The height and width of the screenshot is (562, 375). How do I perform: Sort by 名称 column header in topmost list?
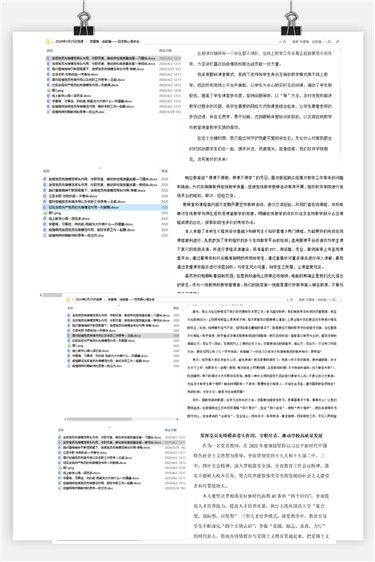[50, 51]
